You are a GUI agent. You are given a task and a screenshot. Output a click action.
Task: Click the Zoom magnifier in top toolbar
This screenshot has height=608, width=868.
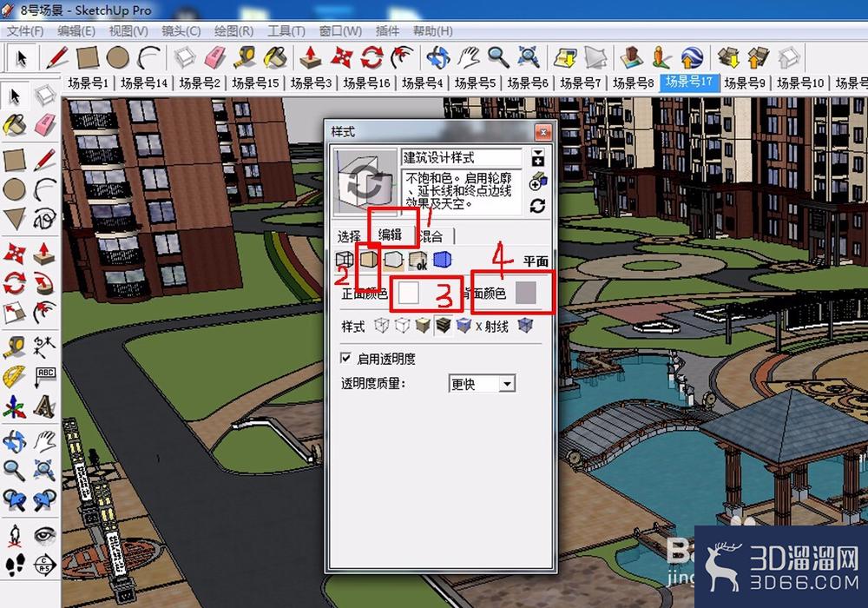(x=498, y=57)
